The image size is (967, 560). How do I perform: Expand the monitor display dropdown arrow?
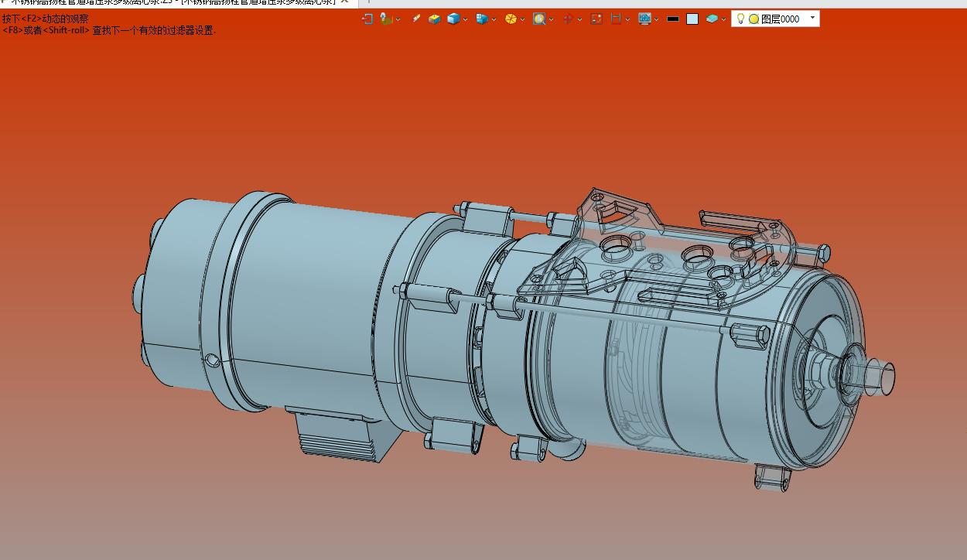(656, 19)
